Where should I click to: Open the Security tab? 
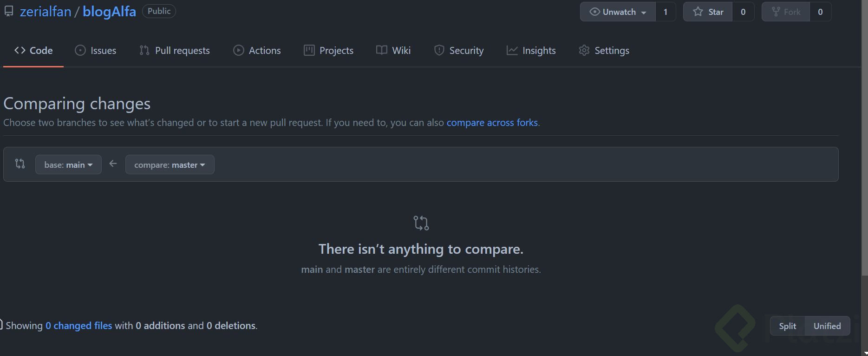tap(459, 50)
